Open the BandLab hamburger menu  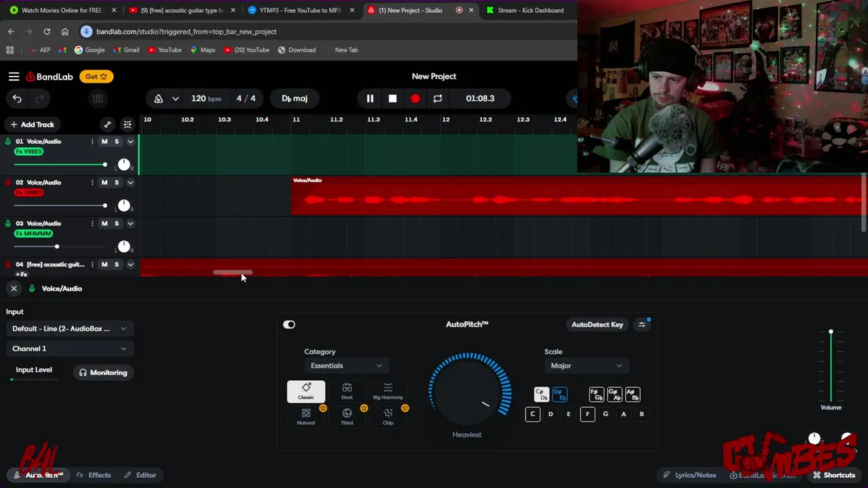pos(14,77)
